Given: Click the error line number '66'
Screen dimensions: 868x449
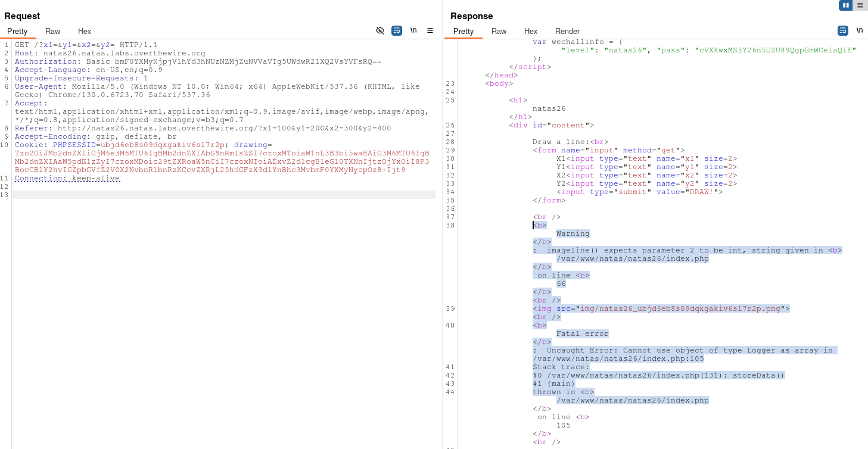Looking at the screenshot, I should pos(561,283).
